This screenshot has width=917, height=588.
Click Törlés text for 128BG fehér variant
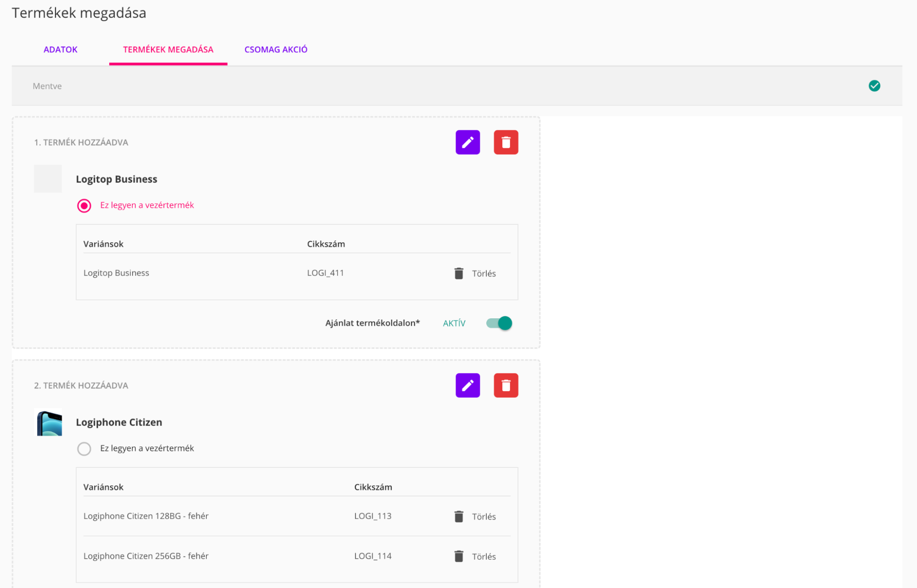coord(484,517)
